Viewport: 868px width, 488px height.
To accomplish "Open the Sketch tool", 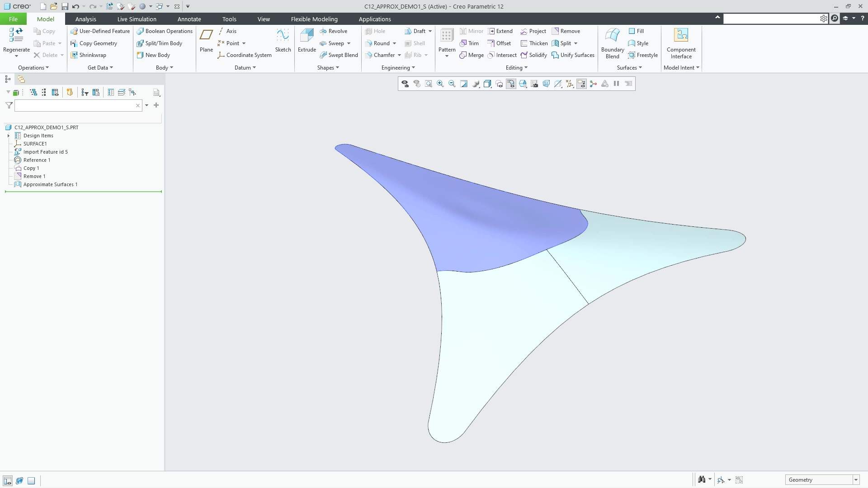I will pyautogui.click(x=283, y=40).
